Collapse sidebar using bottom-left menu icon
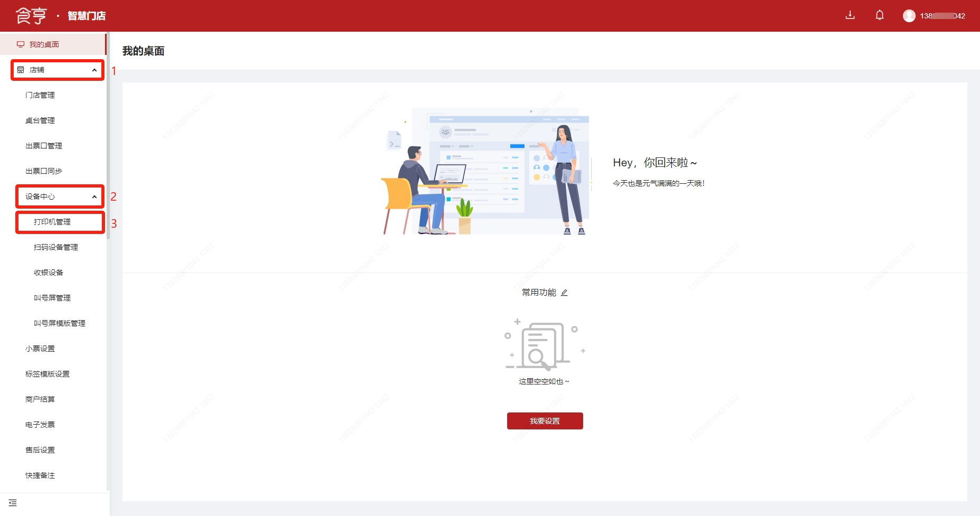This screenshot has width=980, height=516. click(13, 503)
